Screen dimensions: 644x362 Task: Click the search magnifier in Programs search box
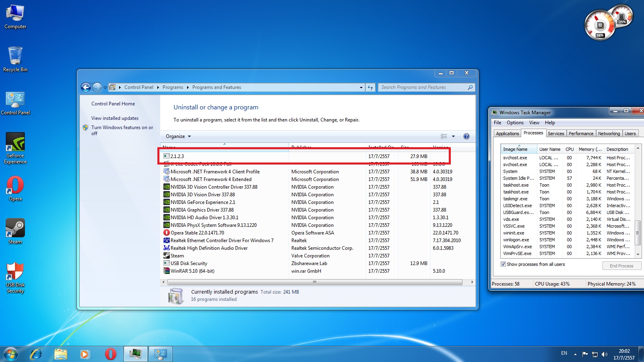(x=470, y=87)
